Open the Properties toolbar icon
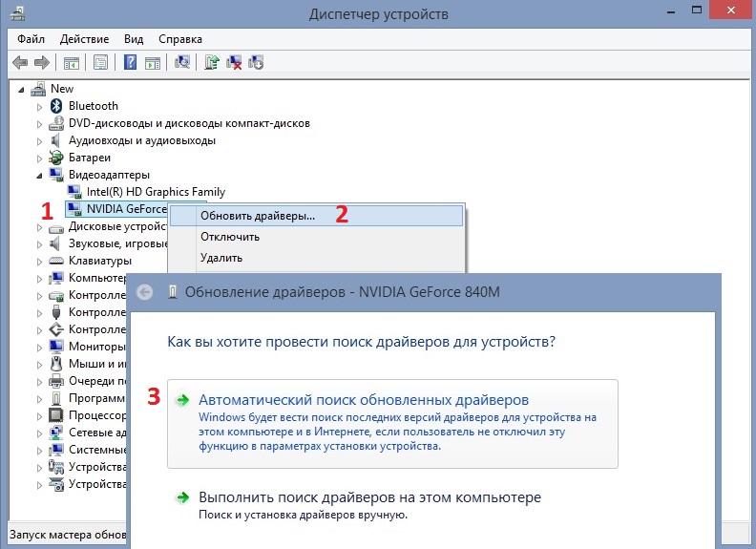 (100, 62)
